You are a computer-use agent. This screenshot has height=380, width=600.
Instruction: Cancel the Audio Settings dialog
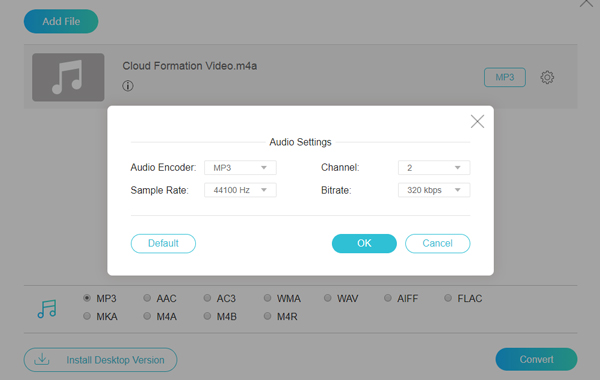(437, 243)
